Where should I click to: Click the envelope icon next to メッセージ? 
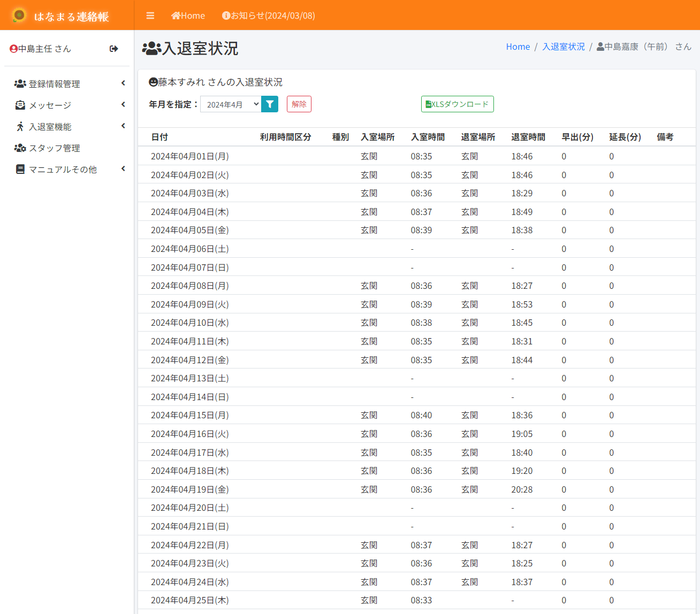click(20, 105)
